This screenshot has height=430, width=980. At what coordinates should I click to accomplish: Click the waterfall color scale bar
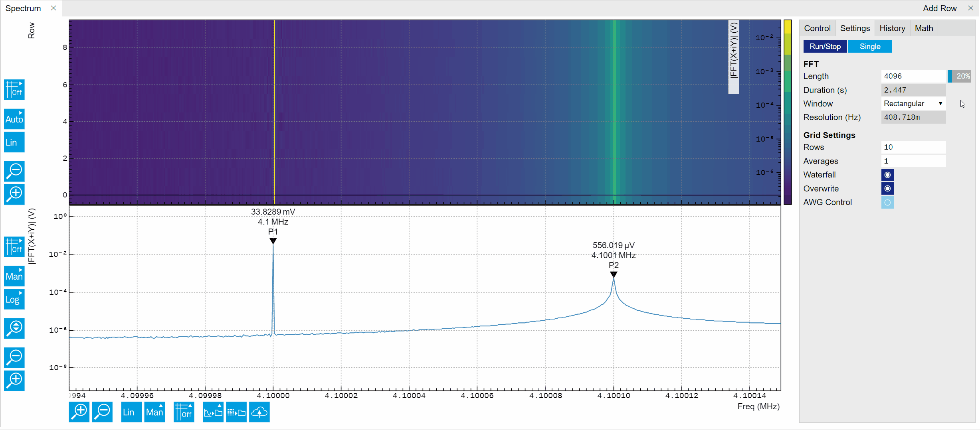point(788,112)
